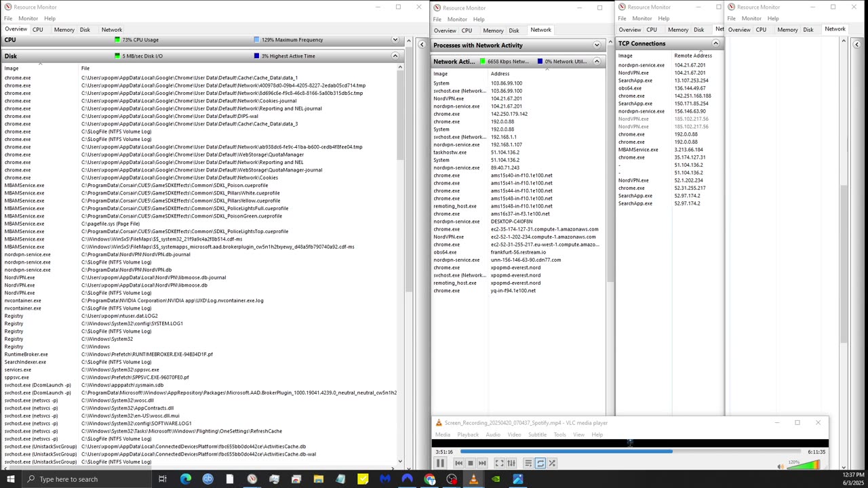
Task: Open NVIDIA app from taskbar
Action: tap(496, 479)
